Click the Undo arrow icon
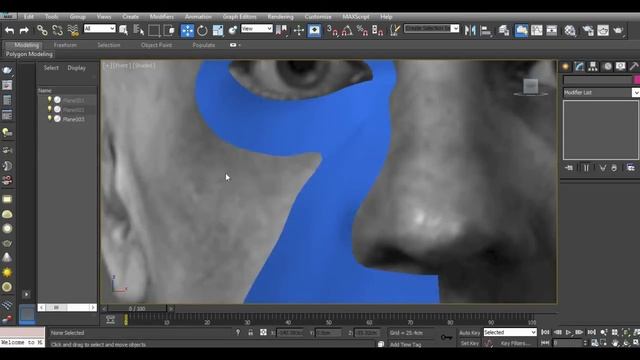The image size is (640, 360). [9, 31]
